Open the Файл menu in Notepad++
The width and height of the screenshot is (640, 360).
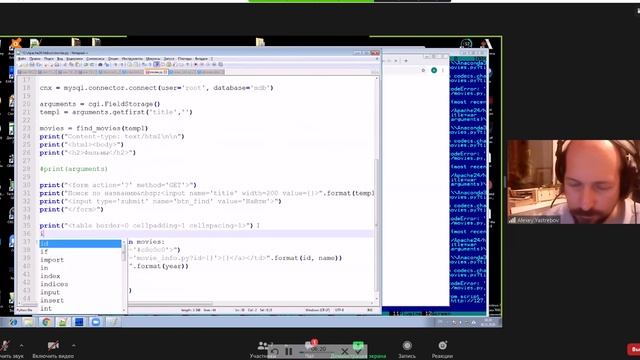pos(22,59)
